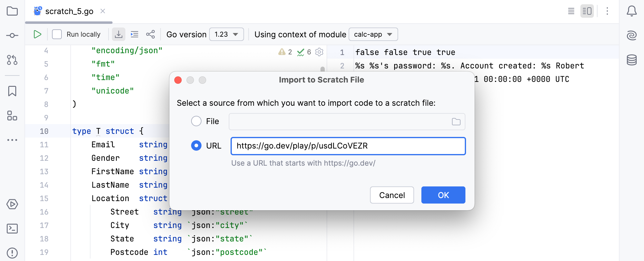644x261 pixels.
Task: Click the editor vertical scrollbar thumb
Action: point(323,69)
